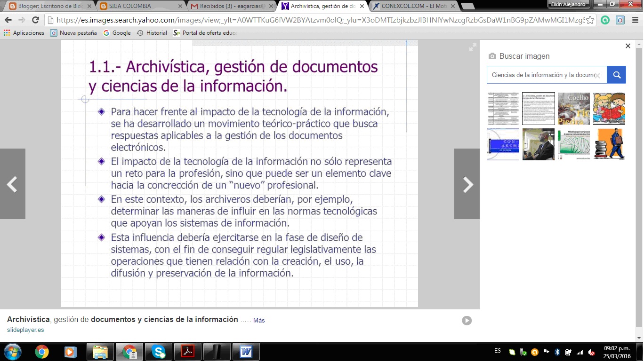
Task: Start the image search with the magnifier icon
Action: 617,74
